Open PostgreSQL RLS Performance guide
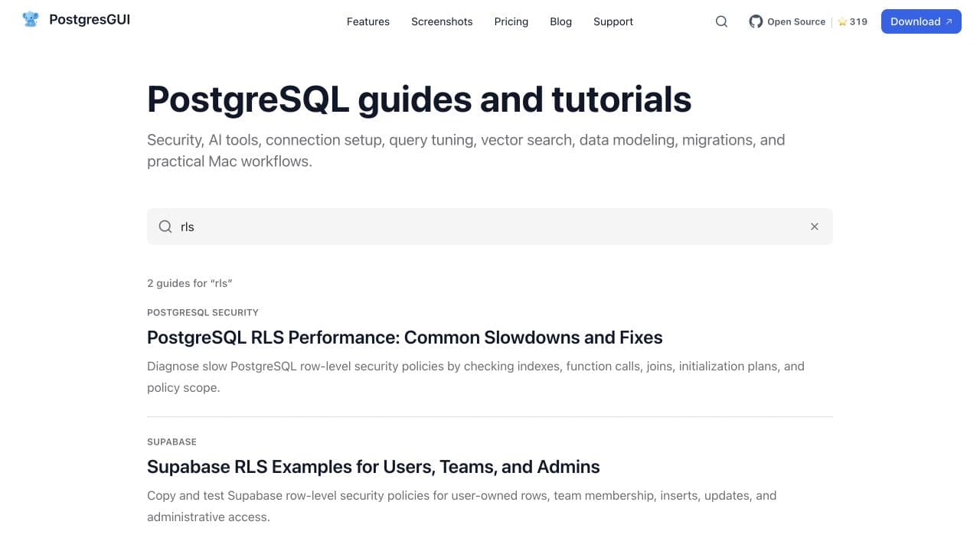The height and width of the screenshot is (551, 980). click(405, 337)
